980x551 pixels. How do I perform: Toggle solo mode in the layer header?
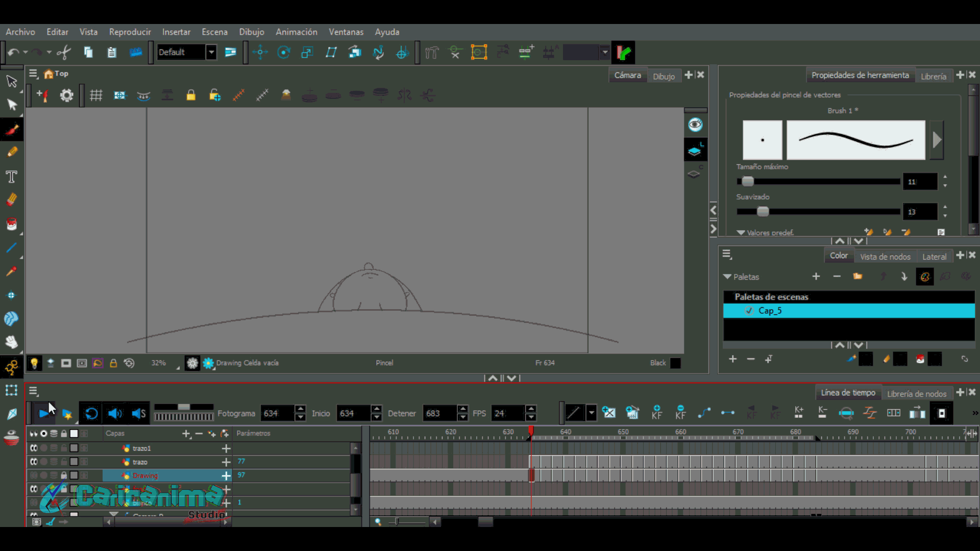pyautogui.click(x=44, y=434)
